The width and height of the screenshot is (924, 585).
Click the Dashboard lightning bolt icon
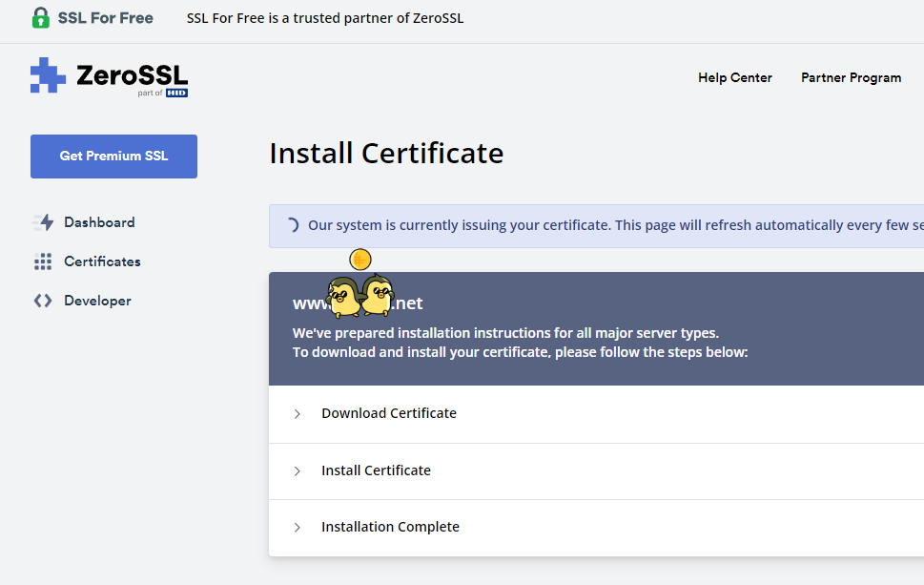click(43, 222)
